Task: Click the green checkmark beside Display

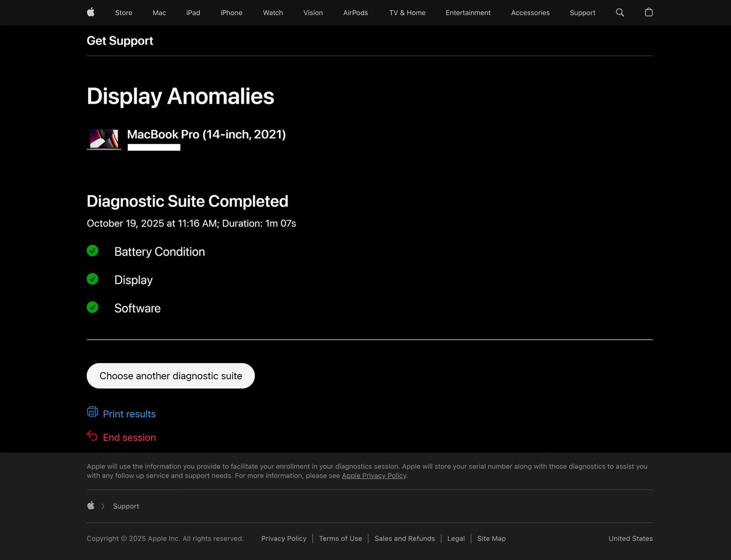Action: click(92, 279)
